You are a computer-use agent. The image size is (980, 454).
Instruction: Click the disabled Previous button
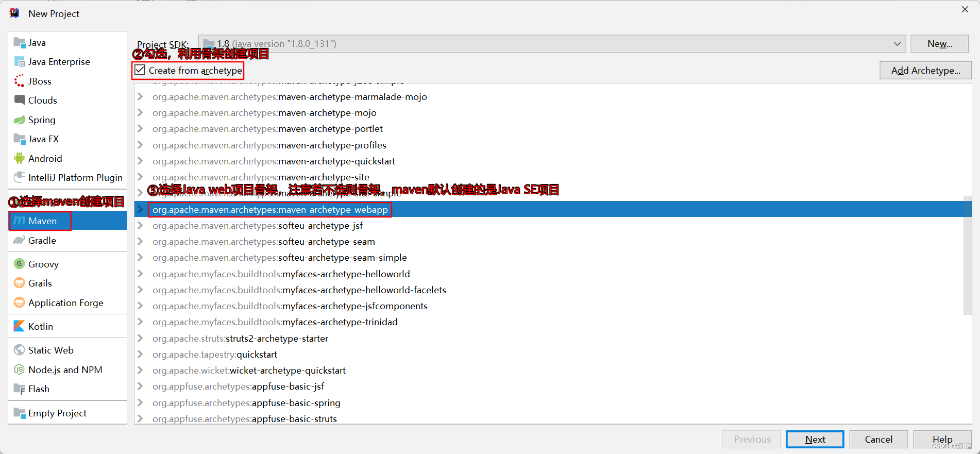pos(752,439)
